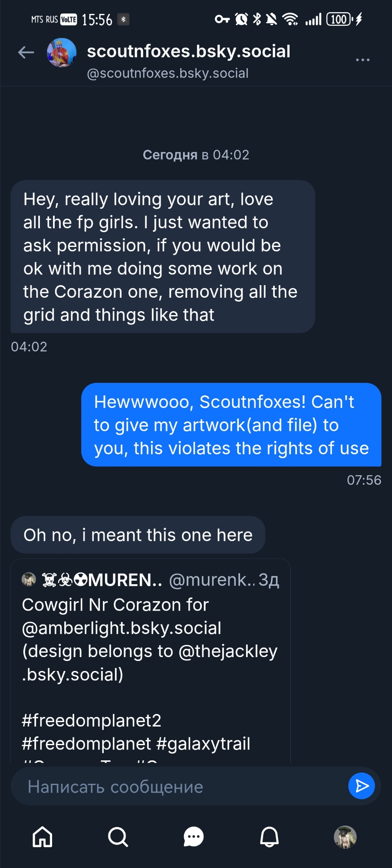Tap the blue send message button
The width and height of the screenshot is (392, 868).
(x=361, y=786)
